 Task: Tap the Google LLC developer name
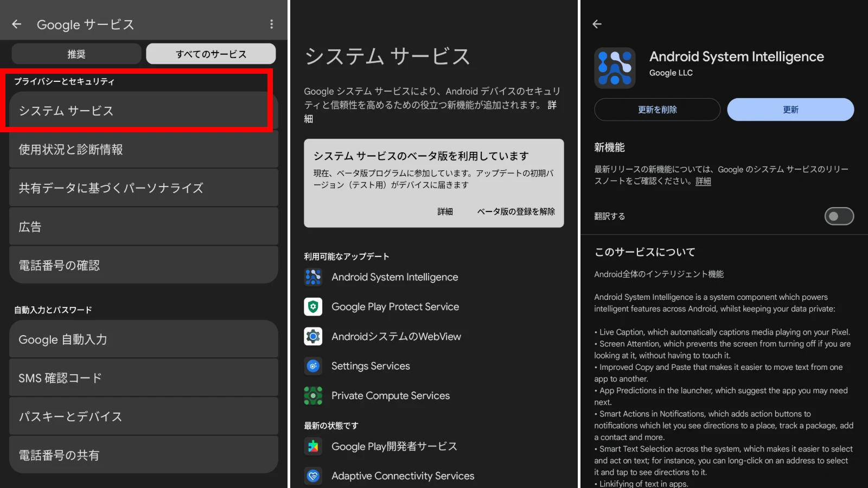[x=671, y=73]
